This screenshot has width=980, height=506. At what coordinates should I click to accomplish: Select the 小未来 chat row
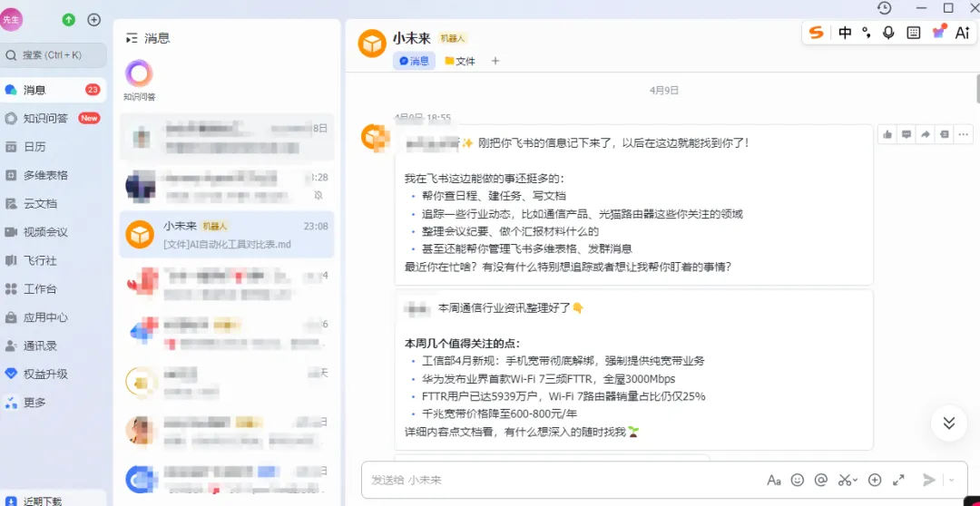click(x=227, y=234)
